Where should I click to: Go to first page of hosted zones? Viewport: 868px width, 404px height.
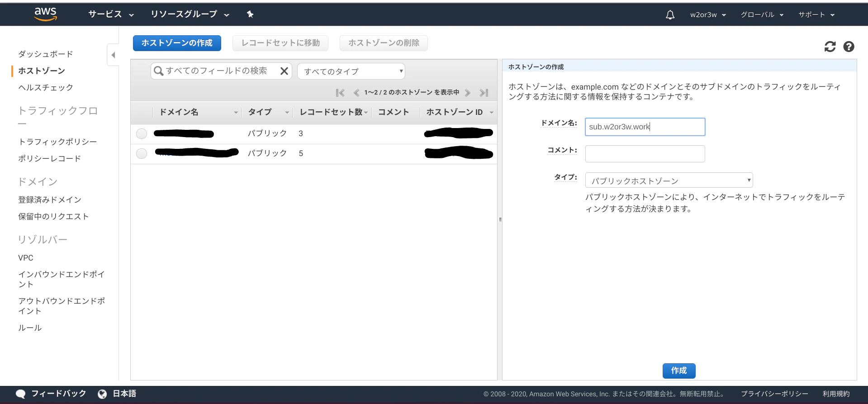(x=340, y=93)
